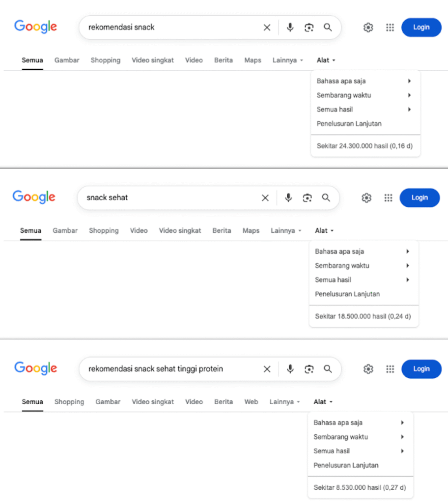Click the Google logo in the top search page
Screen dimensions: 448x503
coord(35,27)
